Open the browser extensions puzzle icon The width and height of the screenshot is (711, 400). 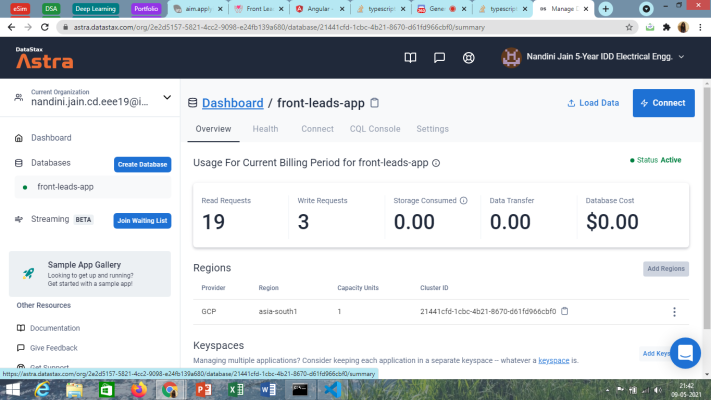point(667,27)
